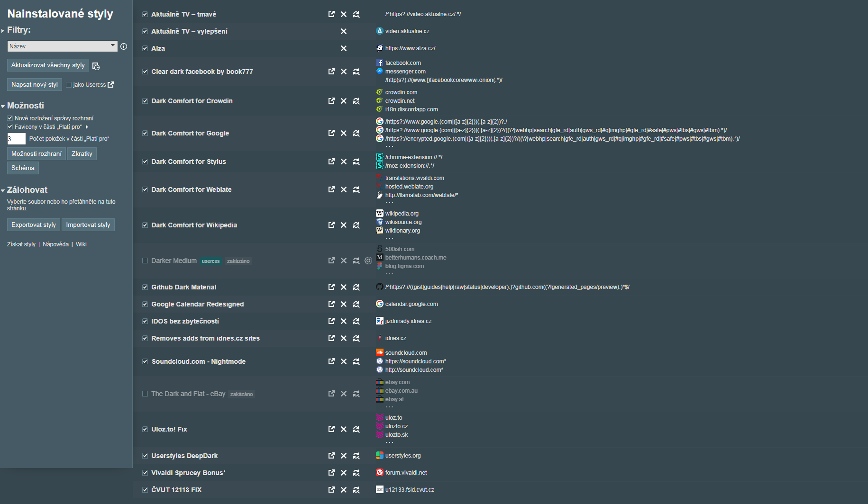Disable the Dark Comfort for Wikipedia style
868x504 pixels.
coord(145,225)
